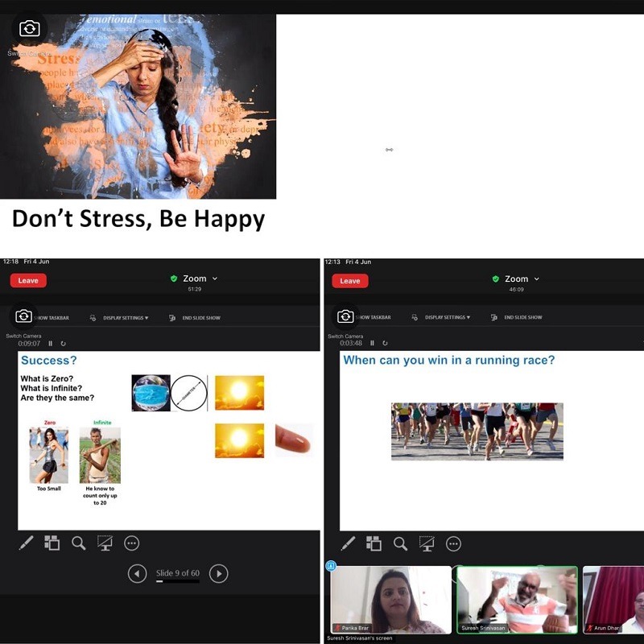Viewport: 644px width, 644px height.
Task: Click End Slide Show above the Success slide
Action: point(196,318)
